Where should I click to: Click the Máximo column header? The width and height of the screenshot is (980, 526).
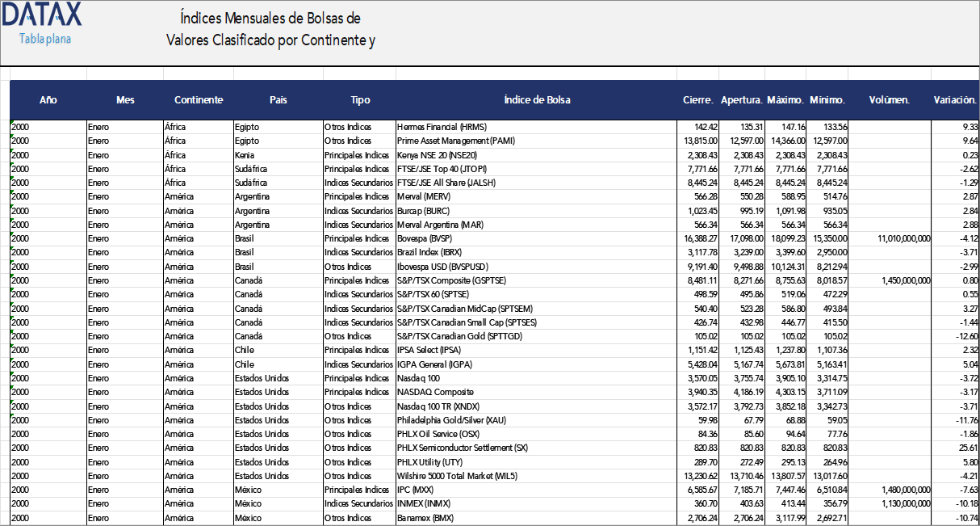785,100
